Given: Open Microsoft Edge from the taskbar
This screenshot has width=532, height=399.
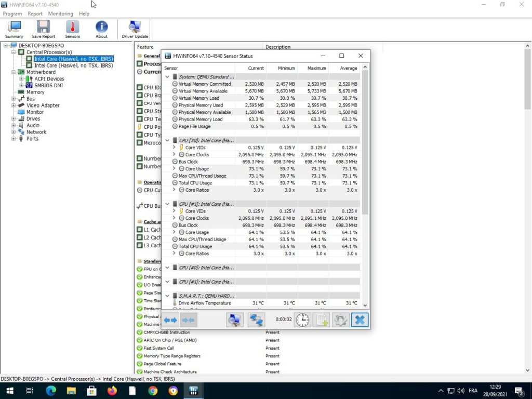Looking at the screenshot, I should click(51, 391).
